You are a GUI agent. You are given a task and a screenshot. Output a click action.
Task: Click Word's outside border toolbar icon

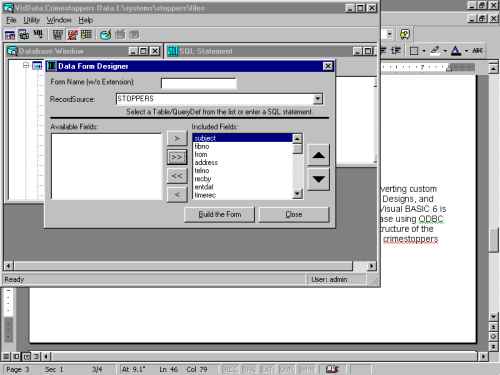414,51
